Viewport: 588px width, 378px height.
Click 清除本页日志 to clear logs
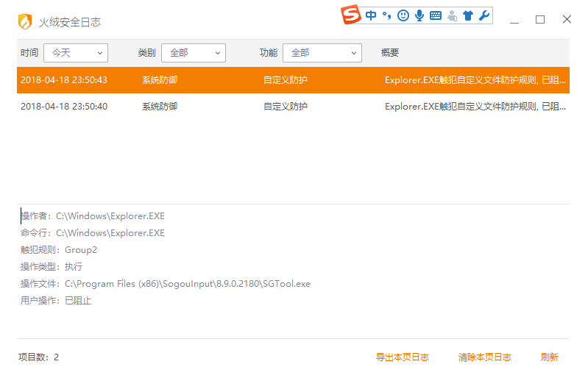pos(484,357)
